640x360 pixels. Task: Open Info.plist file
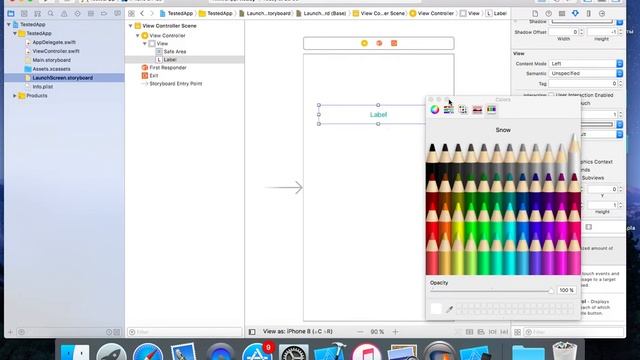[x=42, y=87]
